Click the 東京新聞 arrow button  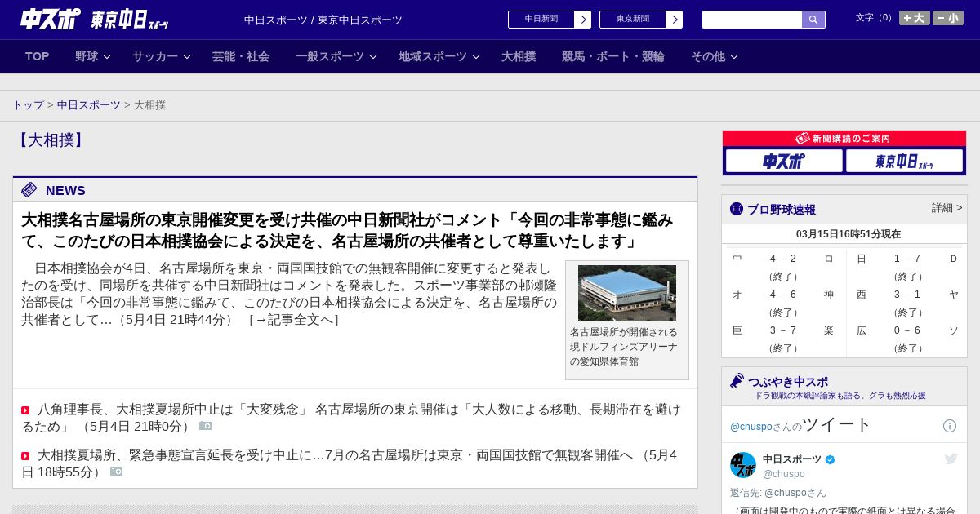tap(675, 20)
